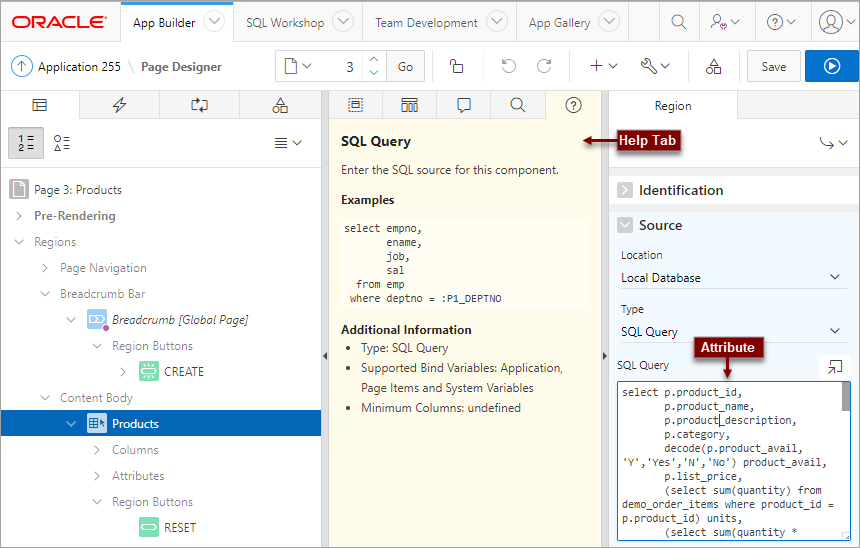Open the Component View tab
860x548 pixels.
pyautogui.click(x=409, y=105)
